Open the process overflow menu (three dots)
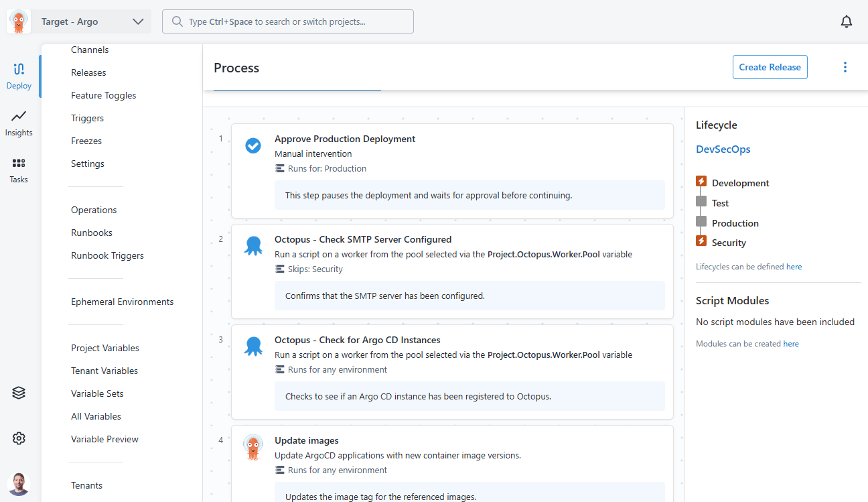The width and height of the screenshot is (868, 502). click(845, 67)
